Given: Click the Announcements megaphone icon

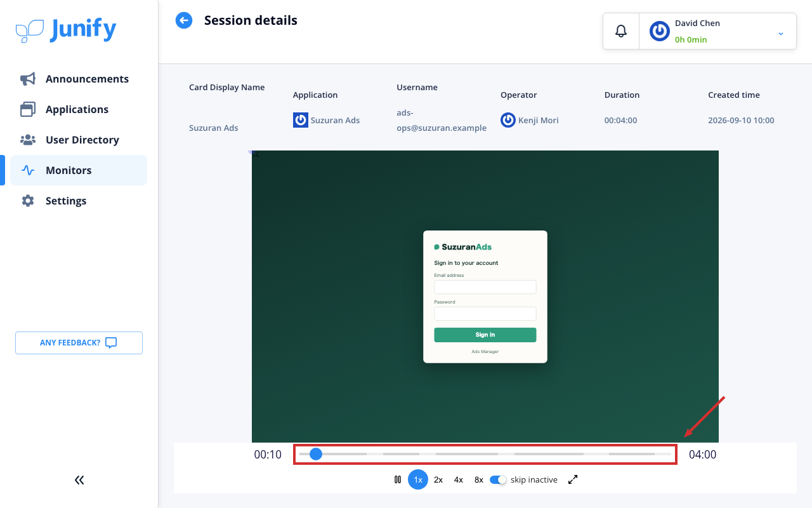Looking at the screenshot, I should click(x=28, y=79).
